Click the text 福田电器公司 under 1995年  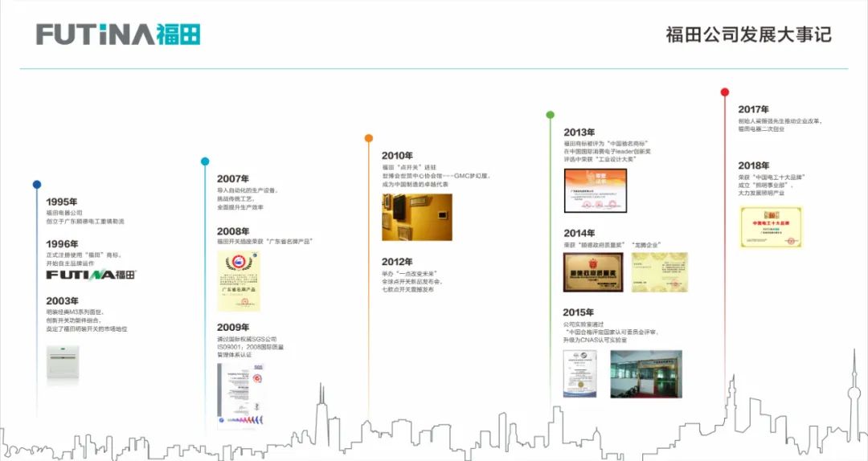(x=64, y=213)
